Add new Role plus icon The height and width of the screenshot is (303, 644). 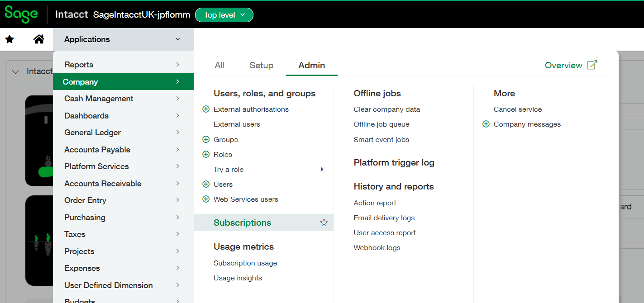tap(206, 155)
